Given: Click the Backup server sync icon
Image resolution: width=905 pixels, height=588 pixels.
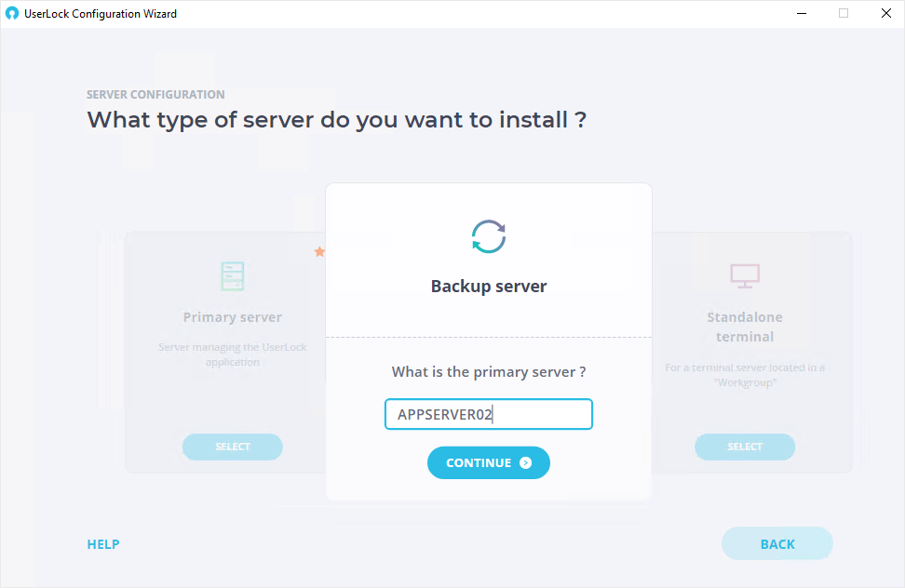Looking at the screenshot, I should (489, 236).
